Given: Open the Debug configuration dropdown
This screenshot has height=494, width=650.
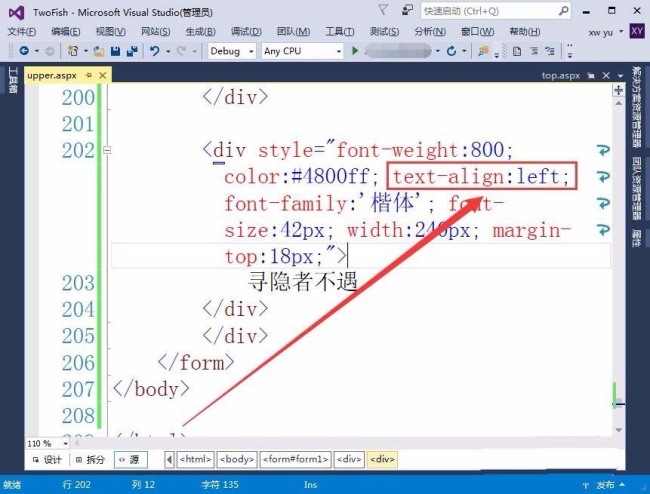Looking at the screenshot, I should click(232, 51).
